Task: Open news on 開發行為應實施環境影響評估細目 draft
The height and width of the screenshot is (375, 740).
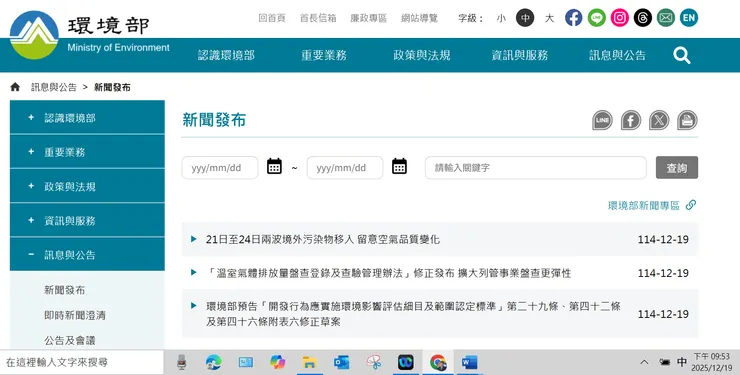Action: (x=413, y=314)
